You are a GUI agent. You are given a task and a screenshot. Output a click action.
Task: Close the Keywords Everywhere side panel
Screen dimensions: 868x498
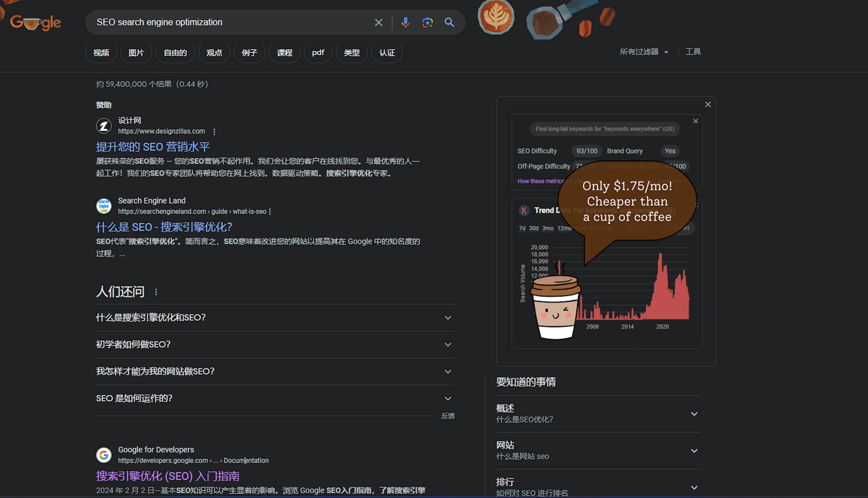click(708, 104)
